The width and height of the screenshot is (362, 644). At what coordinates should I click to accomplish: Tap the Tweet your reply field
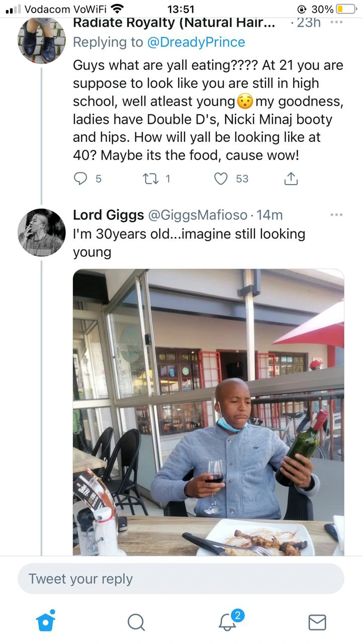tap(181, 579)
